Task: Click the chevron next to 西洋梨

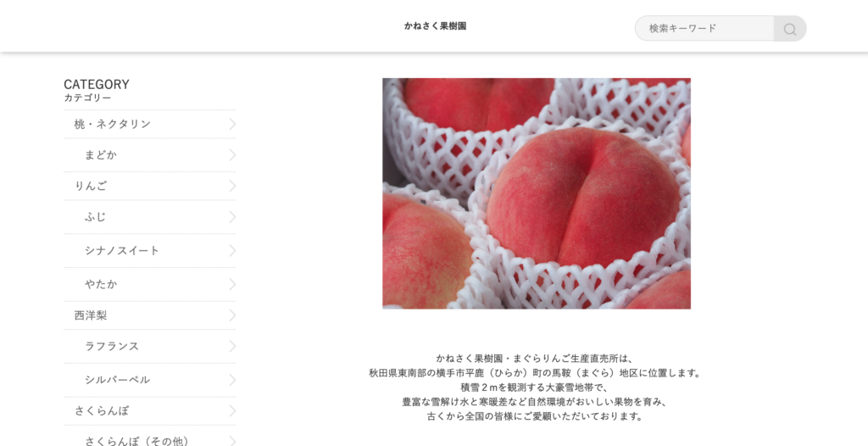Action: [232, 315]
